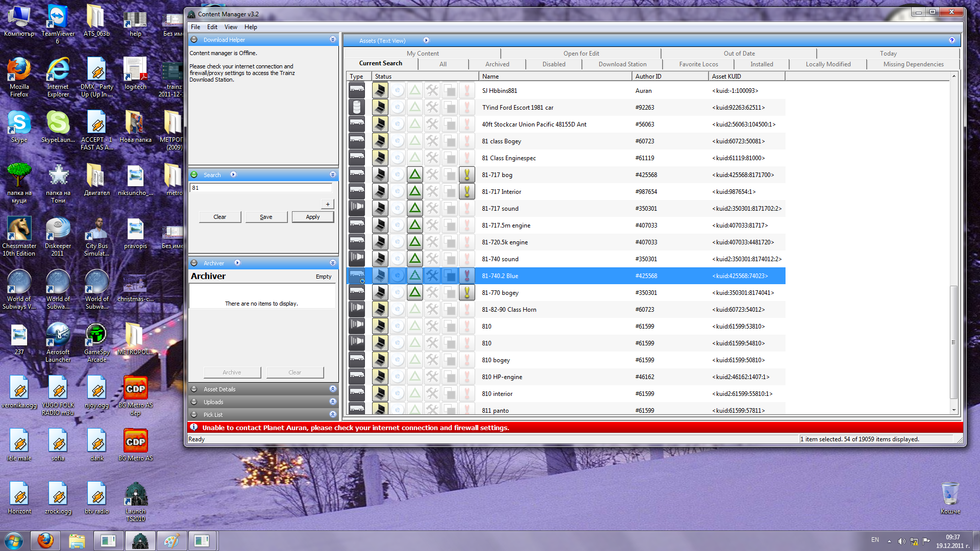Viewport: 980px width, 551px height.
Task: Click the yellow warning icon for 81-717 bog
Action: point(467,175)
